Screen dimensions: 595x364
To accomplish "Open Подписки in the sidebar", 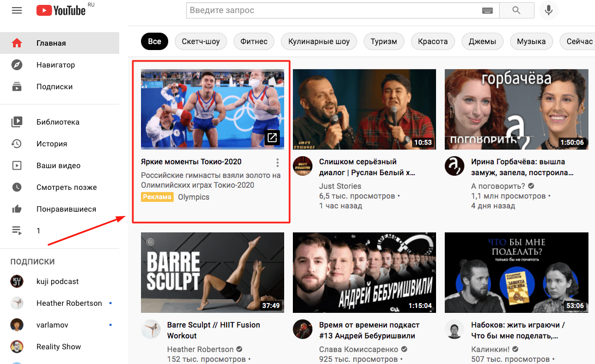I will click(54, 87).
